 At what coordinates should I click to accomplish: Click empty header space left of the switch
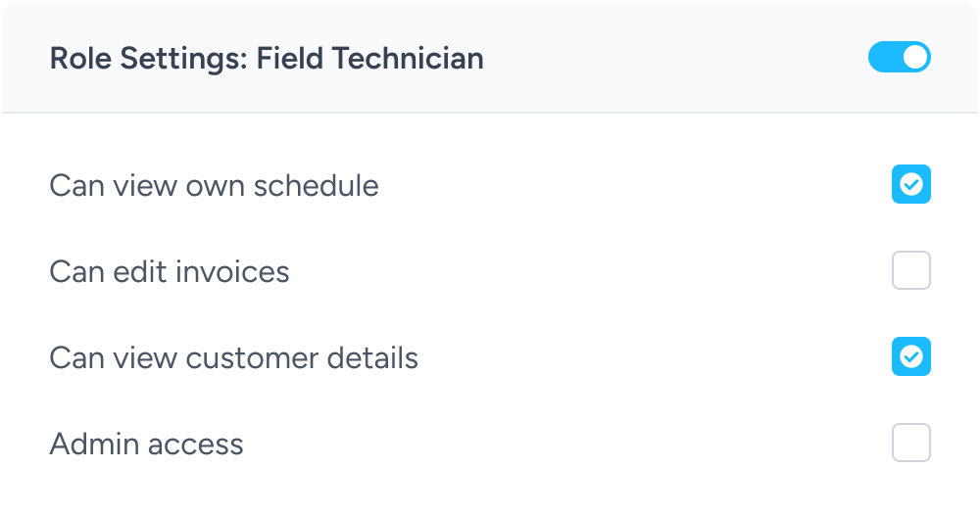point(676,59)
